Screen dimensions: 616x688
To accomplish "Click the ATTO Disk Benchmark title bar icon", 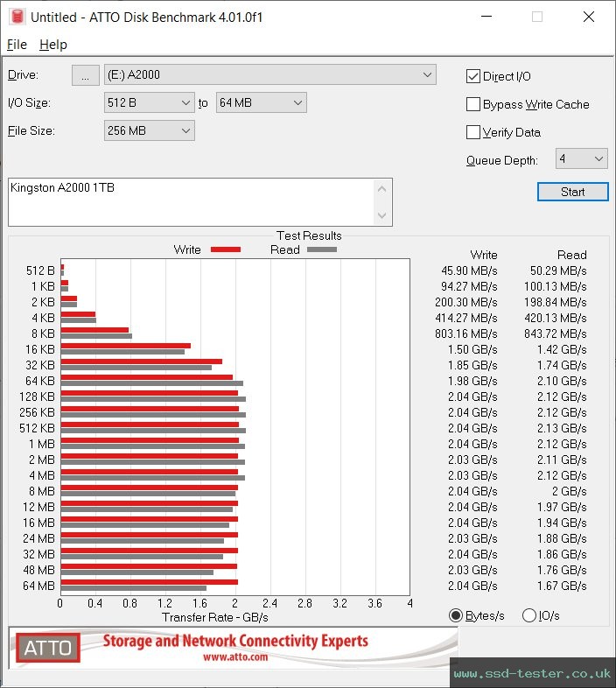I will 17,17.
